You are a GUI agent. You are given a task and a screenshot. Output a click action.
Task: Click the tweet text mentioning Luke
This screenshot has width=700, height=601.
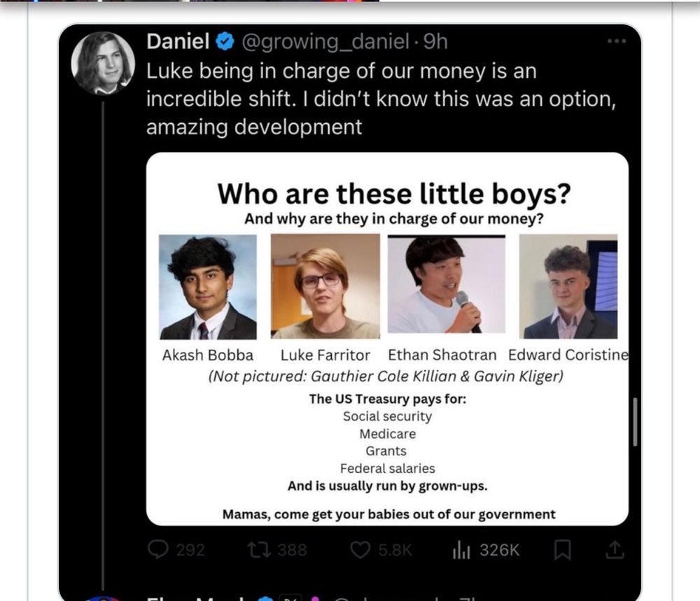coord(381,99)
